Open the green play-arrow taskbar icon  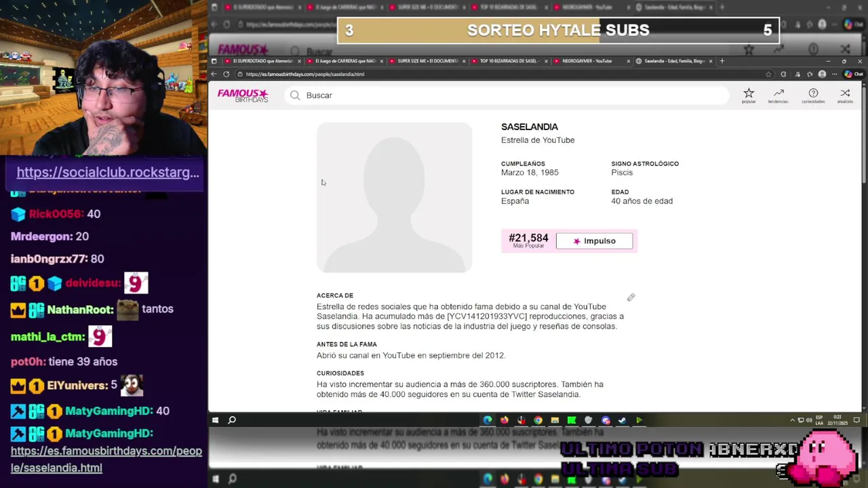pos(639,420)
